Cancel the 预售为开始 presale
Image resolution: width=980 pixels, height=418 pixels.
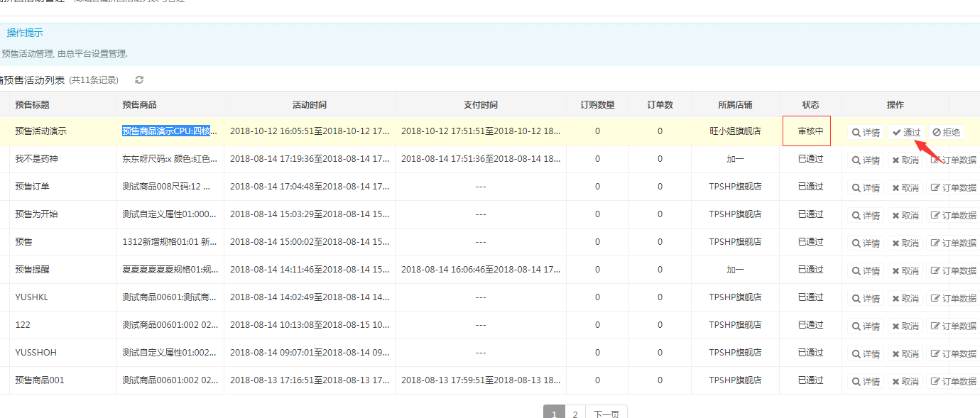[905, 216]
